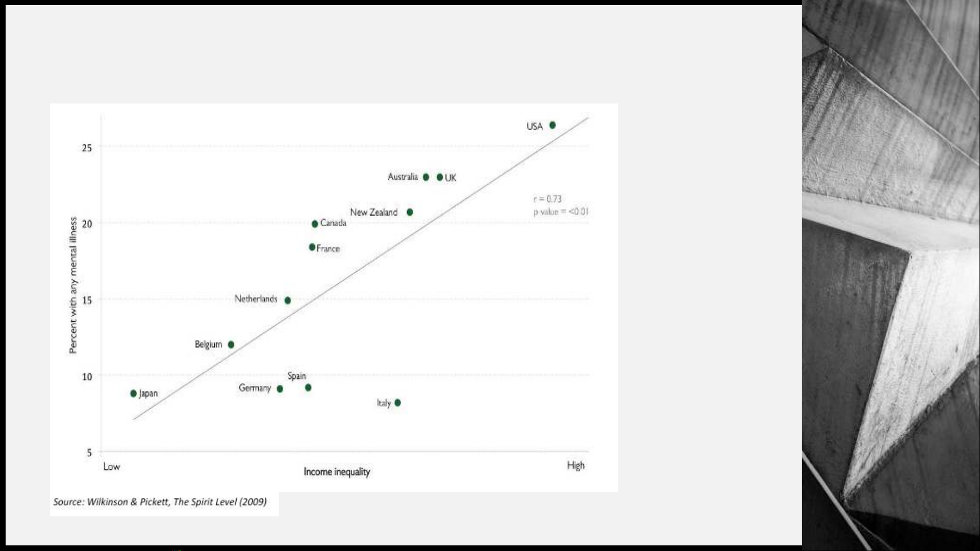
Task: Click the Germany data point
Action: point(280,389)
